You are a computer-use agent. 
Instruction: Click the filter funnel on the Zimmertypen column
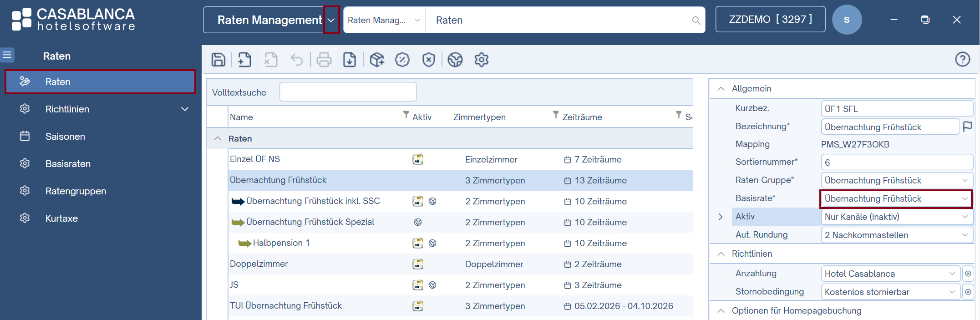(x=556, y=115)
